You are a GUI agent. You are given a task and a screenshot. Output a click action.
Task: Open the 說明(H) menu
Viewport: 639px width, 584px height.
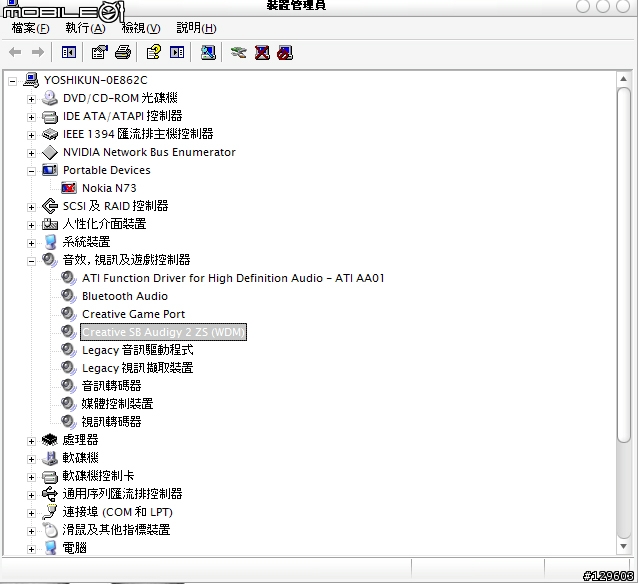click(x=196, y=28)
